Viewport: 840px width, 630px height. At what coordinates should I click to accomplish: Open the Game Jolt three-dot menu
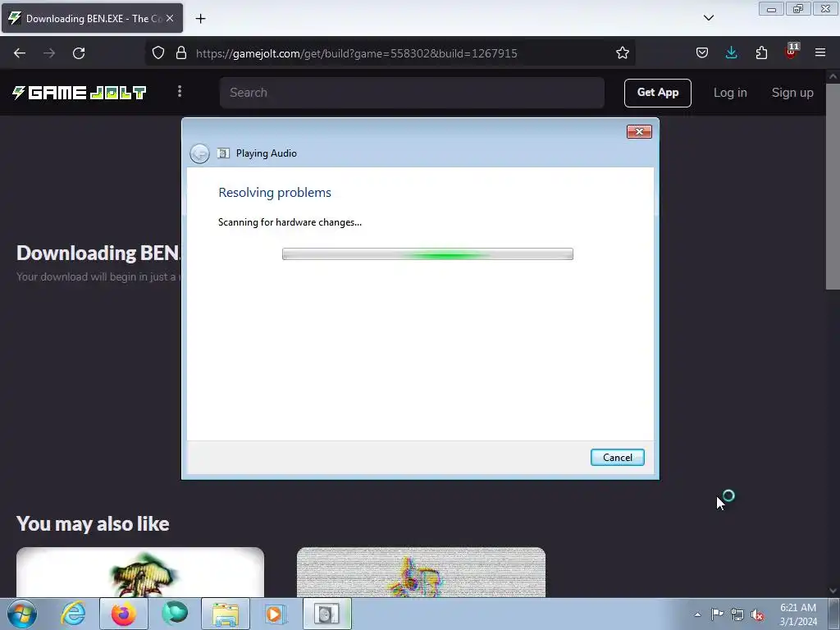tap(180, 92)
